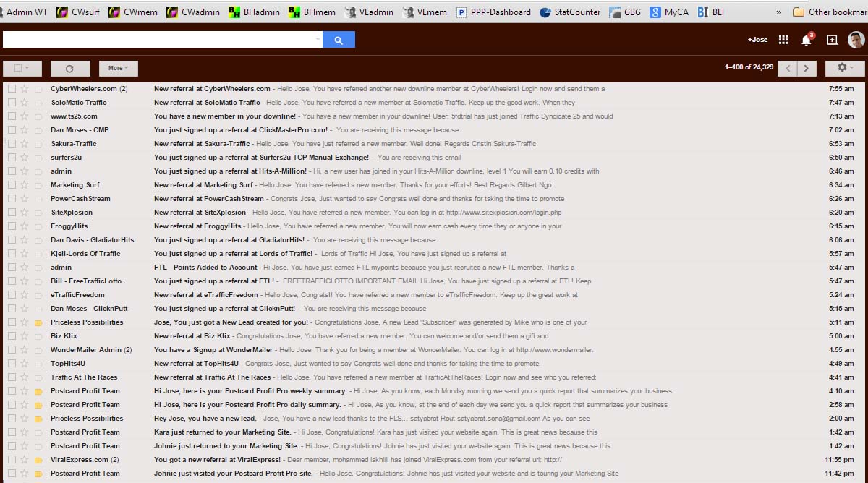The width and height of the screenshot is (868, 483).
Task: Select checkbox for WonderMailer Admin email
Action: point(12,350)
